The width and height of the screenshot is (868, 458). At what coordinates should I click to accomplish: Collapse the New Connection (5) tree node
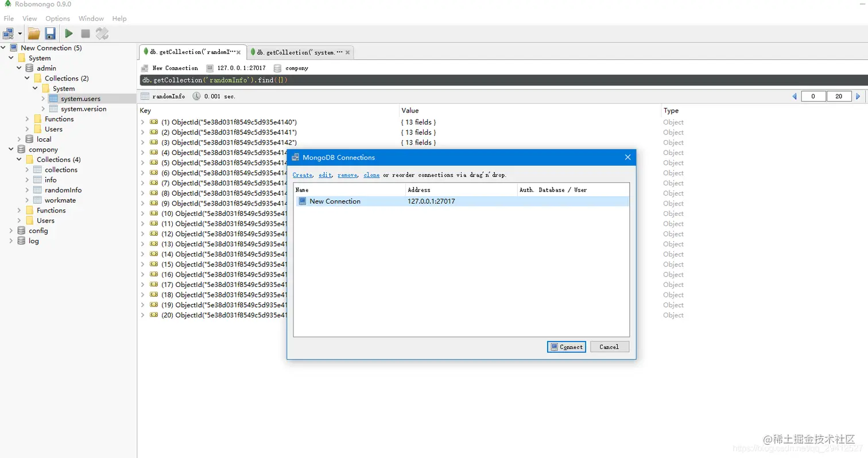3,48
